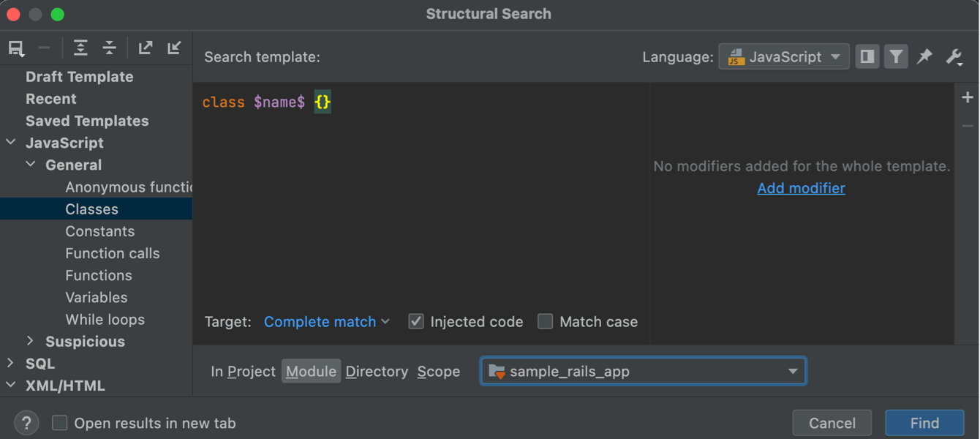
Task: Pin the Structural Search dialog
Action: (924, 57)
